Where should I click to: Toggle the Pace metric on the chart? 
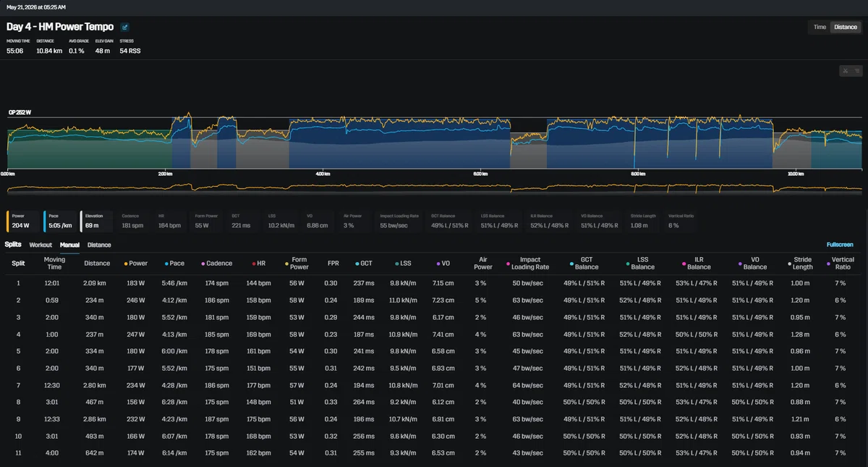coord(61,221)
